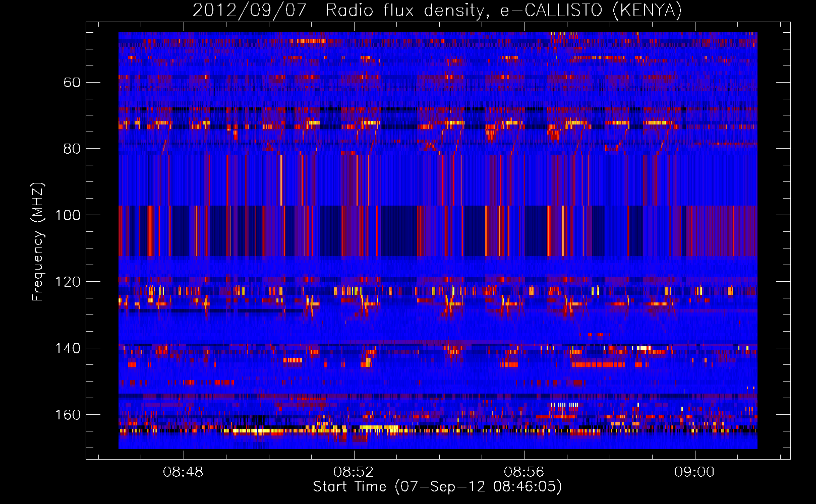Click the 100 frequency tick label
The image size is (816, 504).
pos(68,215)
